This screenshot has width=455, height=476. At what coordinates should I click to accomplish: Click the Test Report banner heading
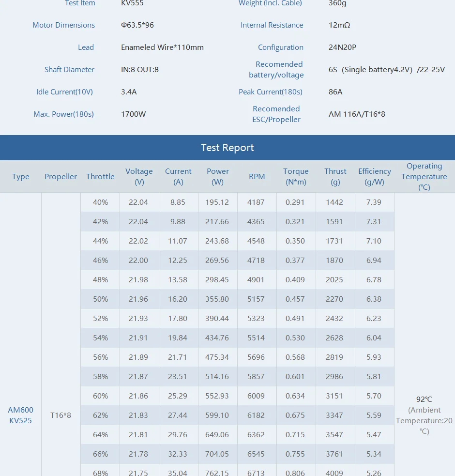coord(227,148)
